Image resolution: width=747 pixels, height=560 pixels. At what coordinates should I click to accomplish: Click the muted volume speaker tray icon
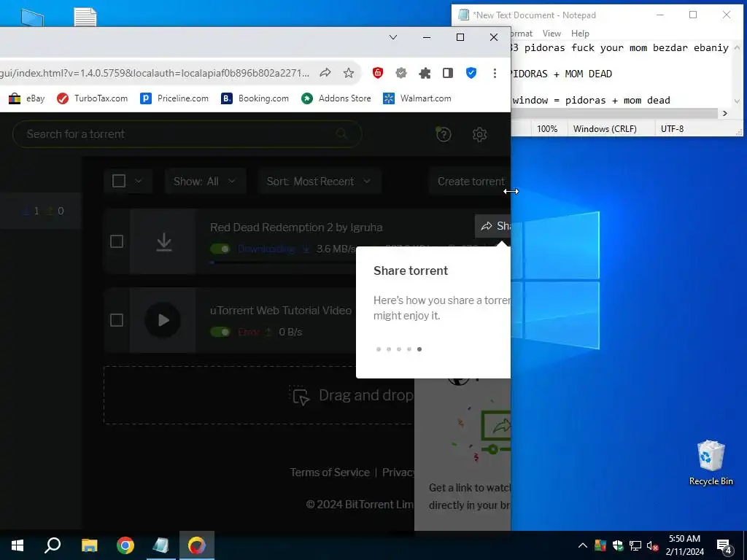click(653, 545)
